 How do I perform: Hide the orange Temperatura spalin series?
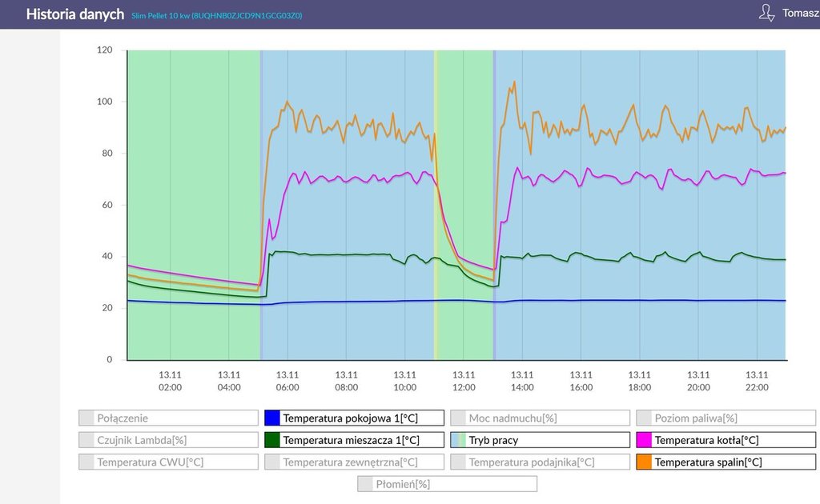726,462
